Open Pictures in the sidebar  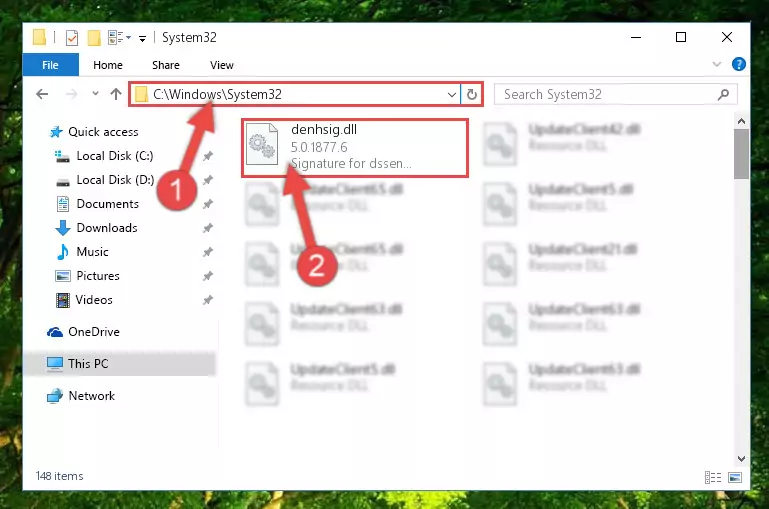click(98, 276)
